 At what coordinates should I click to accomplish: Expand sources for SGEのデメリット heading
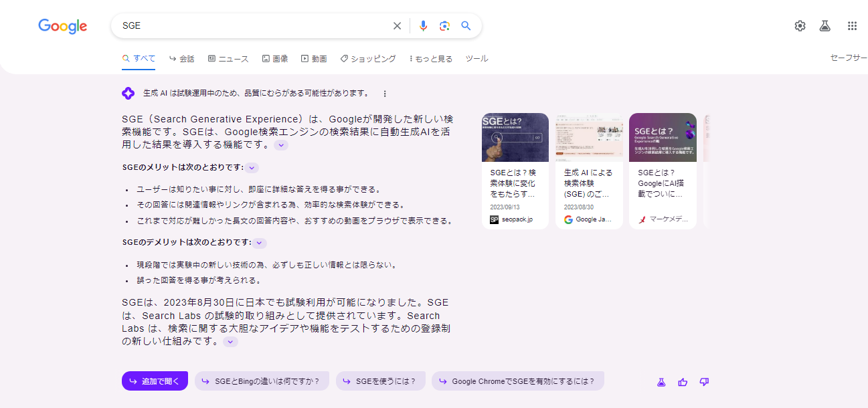(260, 243)
